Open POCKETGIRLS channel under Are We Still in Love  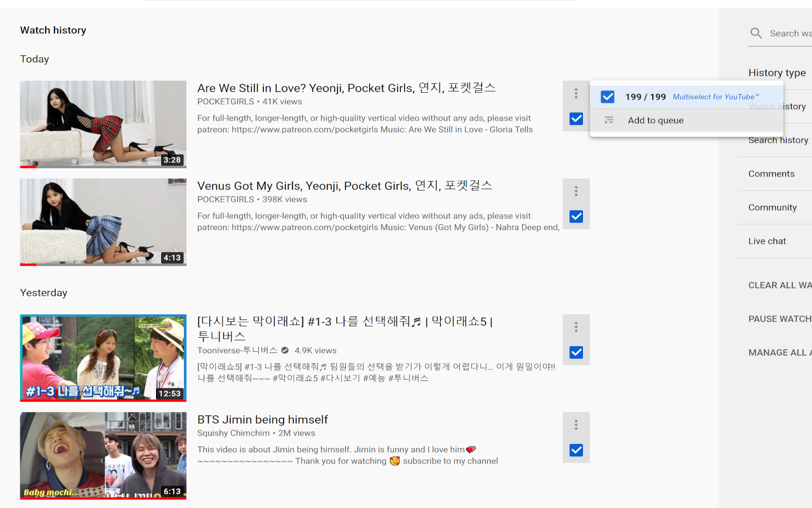[226, 102]
